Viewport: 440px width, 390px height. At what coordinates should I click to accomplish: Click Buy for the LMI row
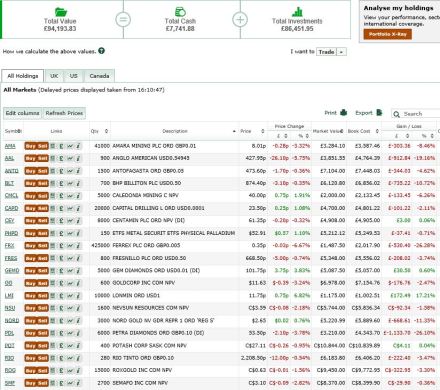coord(30,296)
